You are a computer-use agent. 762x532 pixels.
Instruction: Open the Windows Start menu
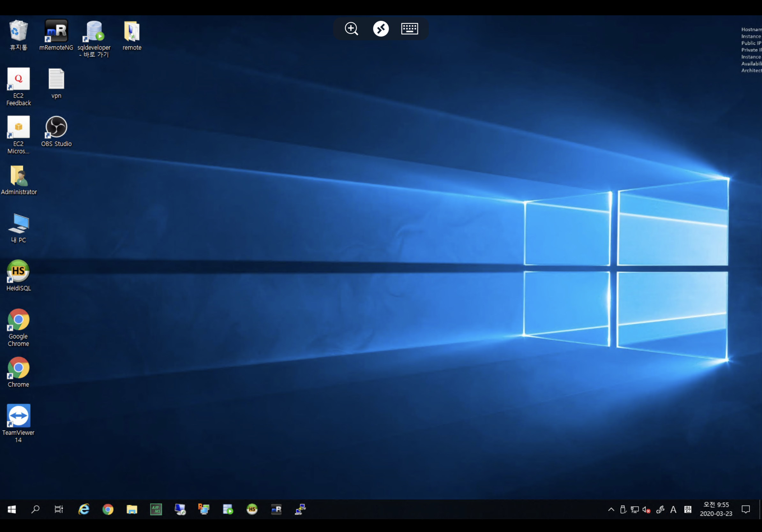tap(11, 509)
